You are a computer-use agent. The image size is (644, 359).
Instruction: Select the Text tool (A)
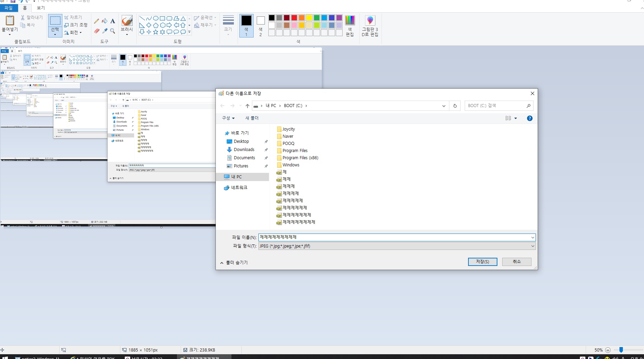tap(113, 21)
